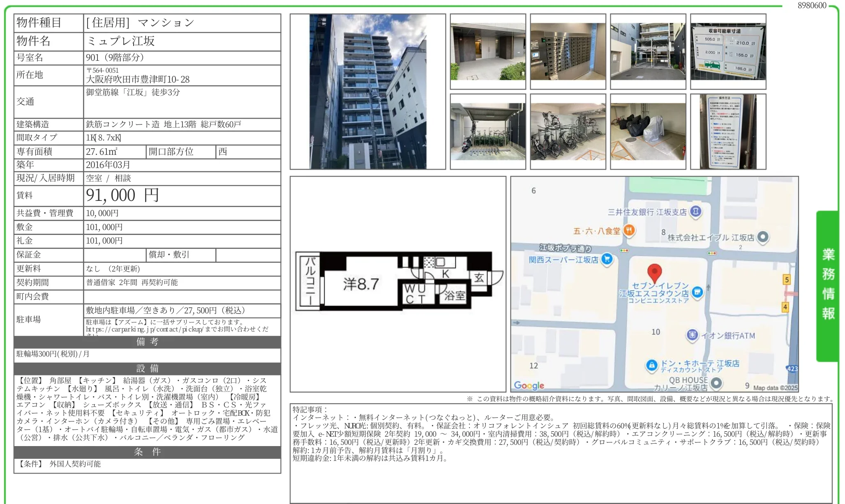This screenshot has height=504, width=845.
Task: Open the parking size sign thumbnail
Action: (728, 52)
